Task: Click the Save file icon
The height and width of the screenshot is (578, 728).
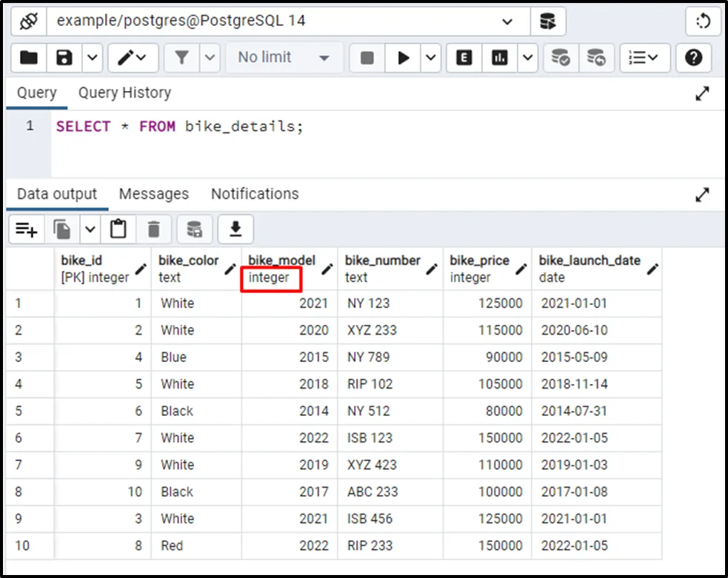Action: [x=64, y=58]
